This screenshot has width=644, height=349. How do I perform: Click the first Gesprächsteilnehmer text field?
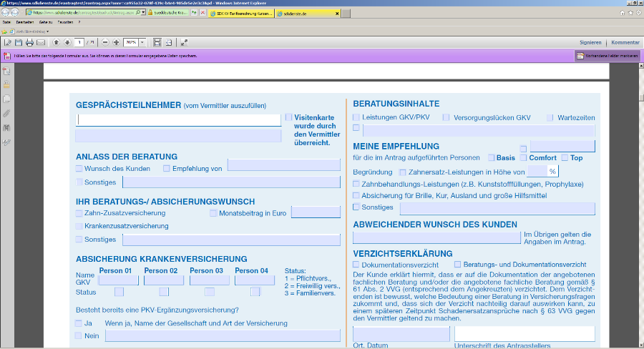click(x=178, y=119)
